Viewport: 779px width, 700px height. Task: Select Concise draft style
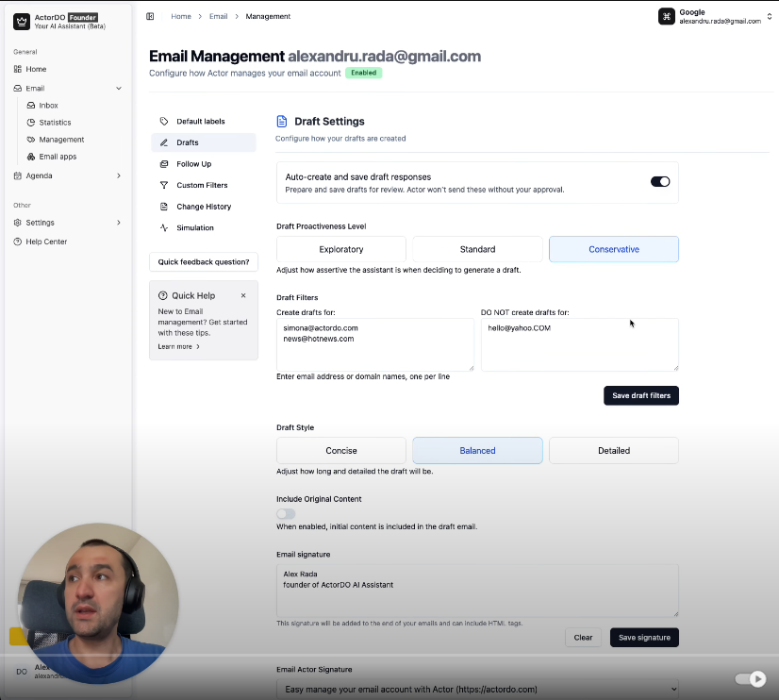coord(341,451)
